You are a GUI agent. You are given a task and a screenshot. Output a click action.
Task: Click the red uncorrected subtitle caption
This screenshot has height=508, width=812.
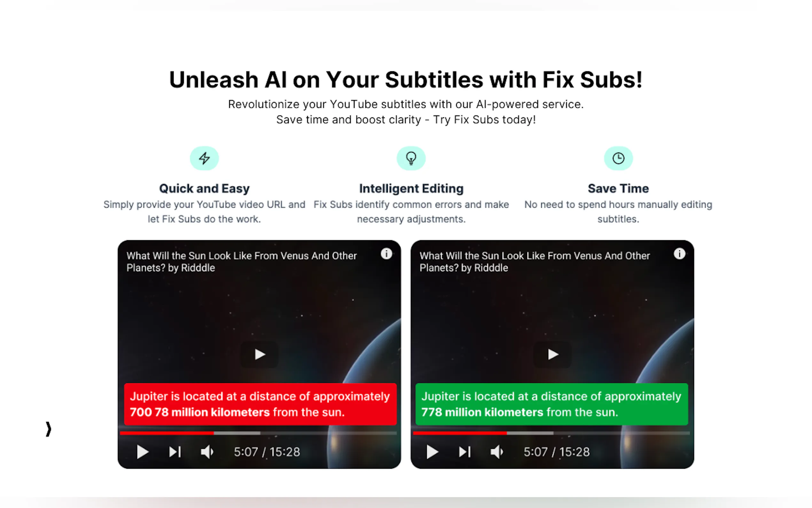(260, 404)
